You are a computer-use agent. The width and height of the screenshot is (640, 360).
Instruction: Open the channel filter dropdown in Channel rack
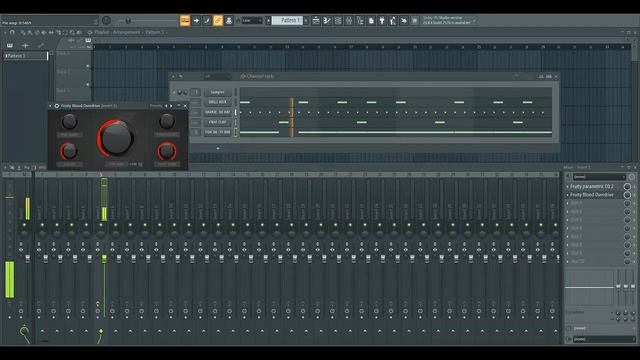point(217,76)
